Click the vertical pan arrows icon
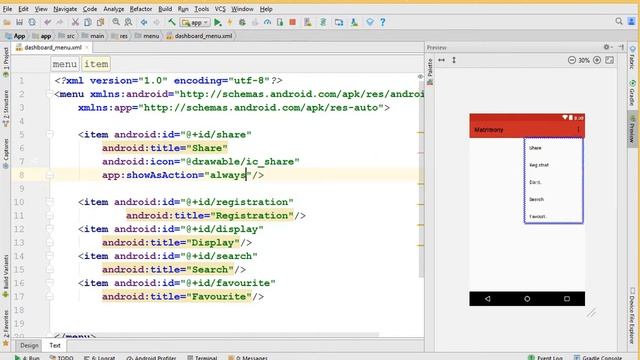Image resolution: width=640 pixels, height=360 pixels. click(x=453, y=60)
